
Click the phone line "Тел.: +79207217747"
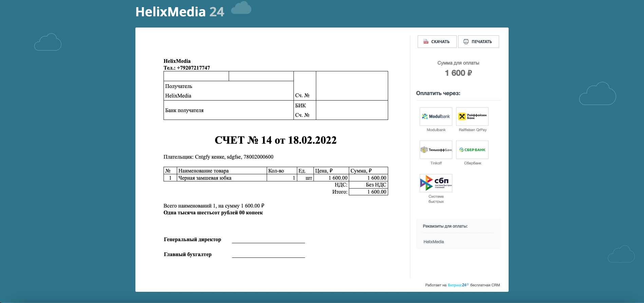[x=187, y=68]
